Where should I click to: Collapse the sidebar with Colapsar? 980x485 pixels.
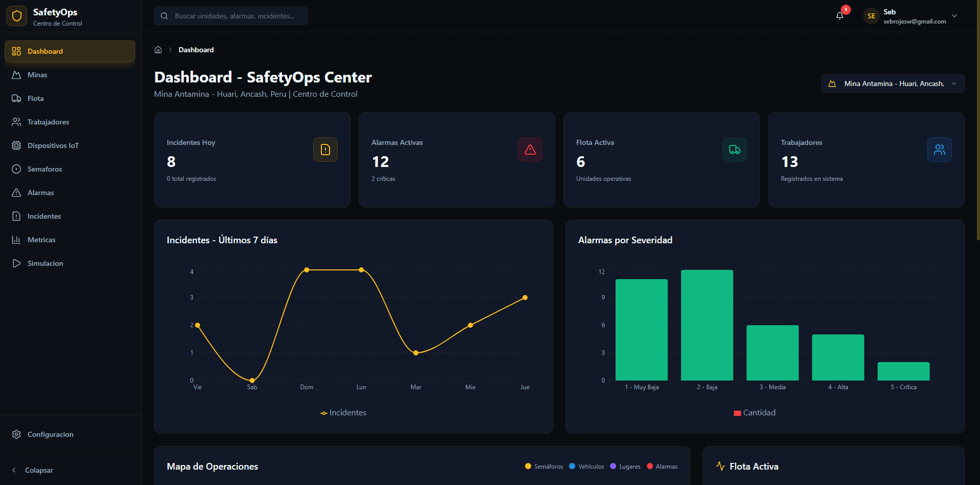tap(39, 470)
